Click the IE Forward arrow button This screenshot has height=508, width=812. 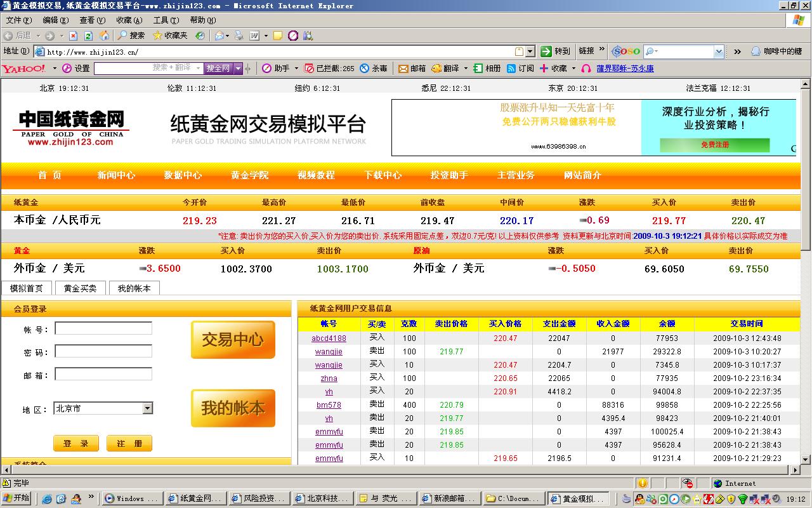point(49,36)
